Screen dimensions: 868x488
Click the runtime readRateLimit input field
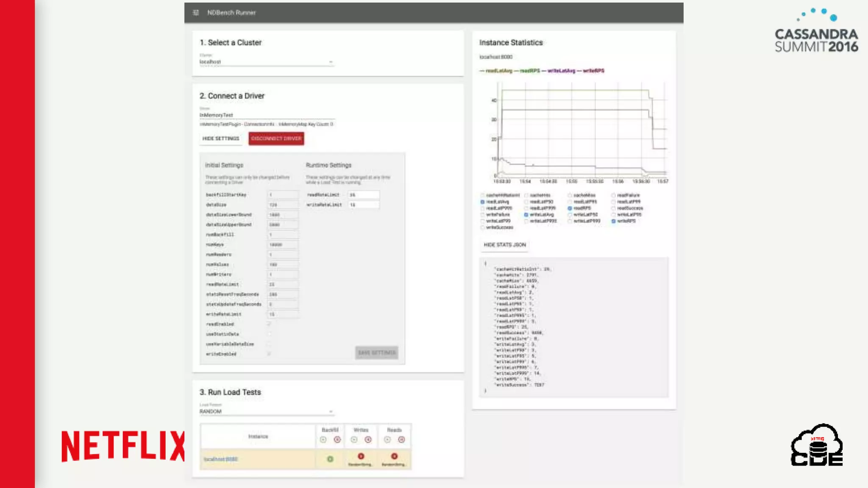[x=364, y=195]
